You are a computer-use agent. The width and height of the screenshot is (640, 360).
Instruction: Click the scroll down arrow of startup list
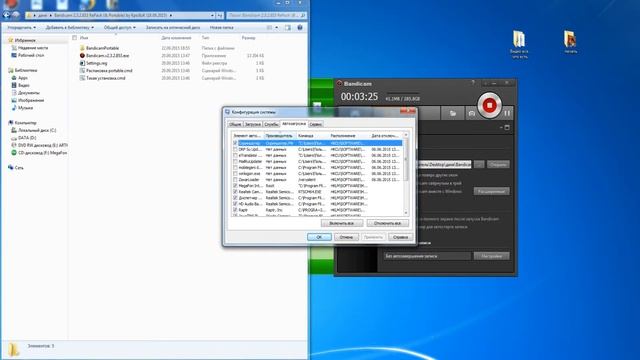tap(406, 213)
